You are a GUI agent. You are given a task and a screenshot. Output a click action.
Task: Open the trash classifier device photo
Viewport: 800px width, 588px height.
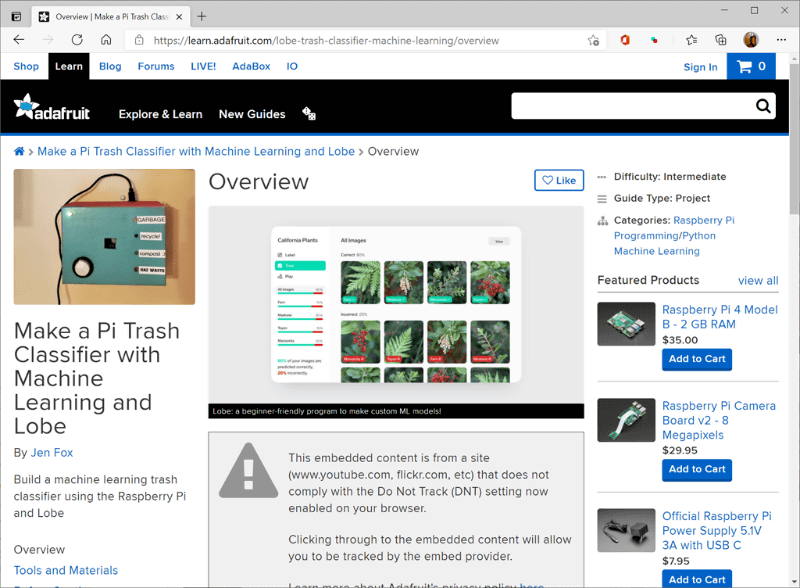point(104,237)
